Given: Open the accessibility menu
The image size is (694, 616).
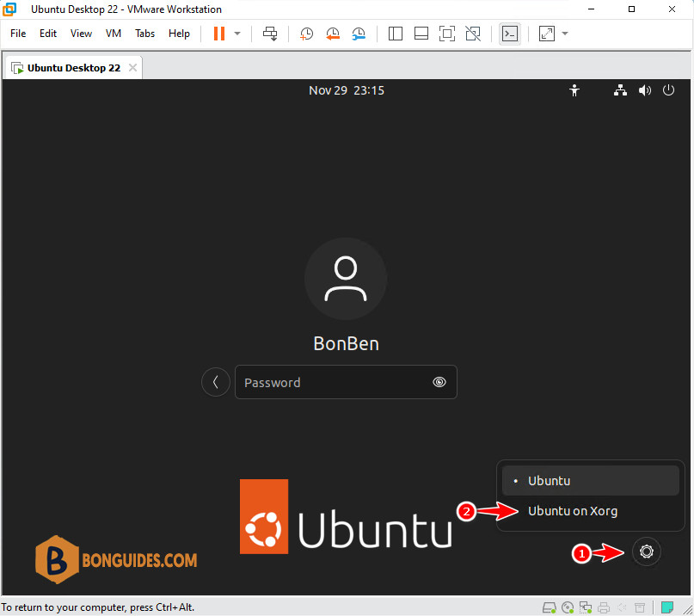Looking at the screenshot, I should 574,90.
